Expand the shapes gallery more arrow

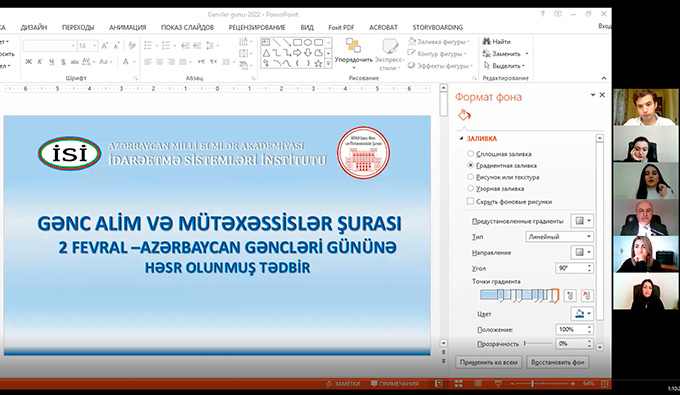pos(328,63)
